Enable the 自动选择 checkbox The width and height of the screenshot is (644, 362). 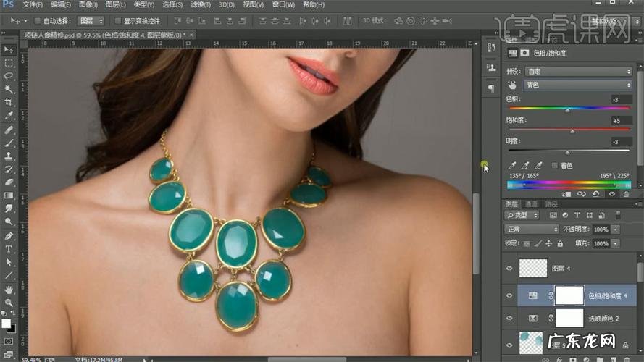[37, 21]
